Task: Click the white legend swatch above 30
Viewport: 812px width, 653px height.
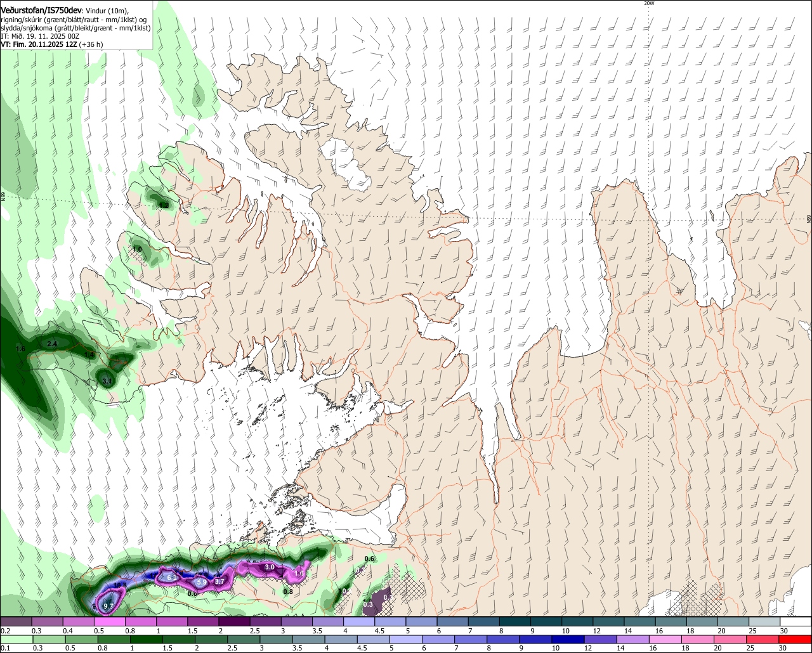Action: pyautogui.click(x=796, y=621)
